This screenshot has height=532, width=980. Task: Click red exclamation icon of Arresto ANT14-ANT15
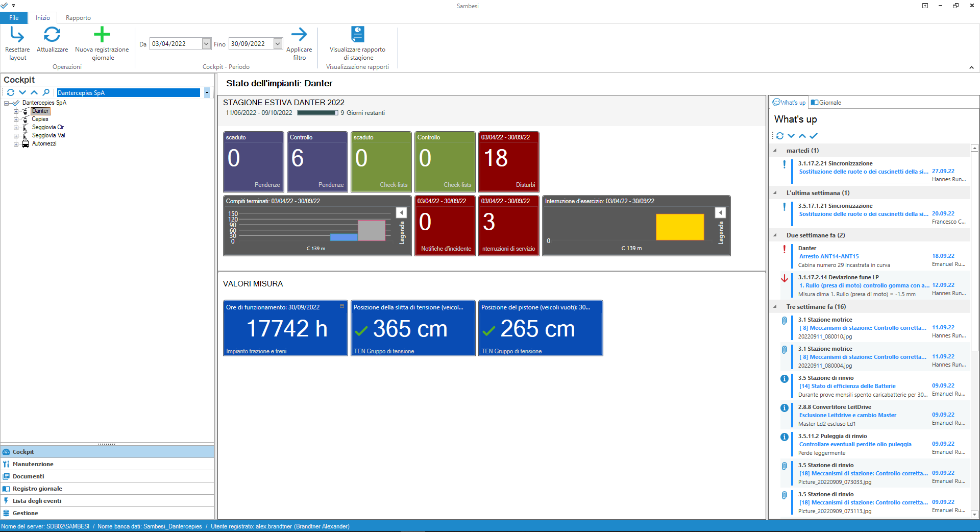[785, 250]
